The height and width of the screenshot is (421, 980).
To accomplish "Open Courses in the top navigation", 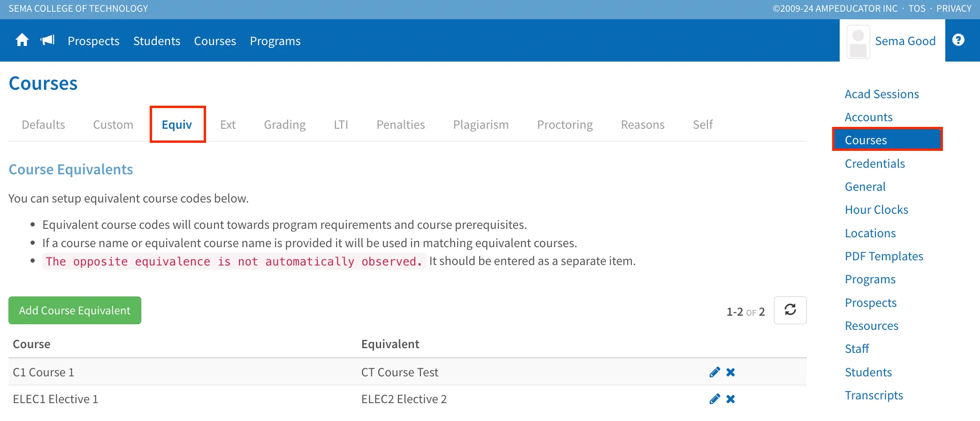I will point(215,41).
